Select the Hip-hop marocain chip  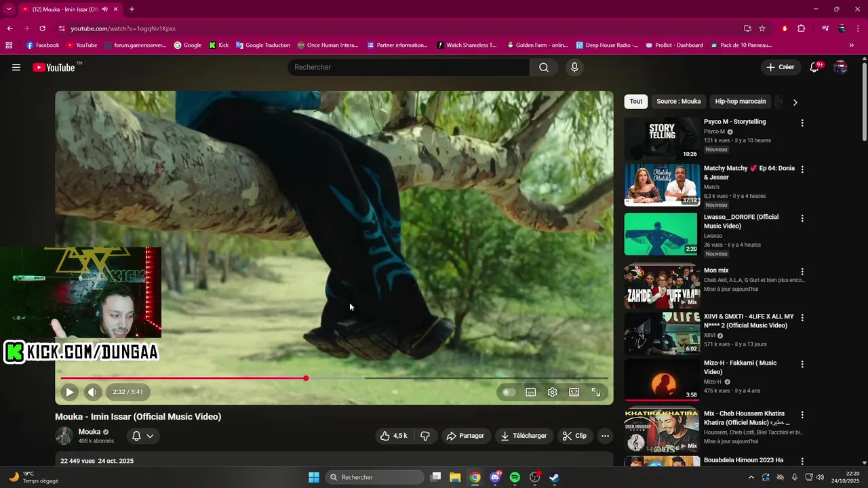click(x=740, y=102)
